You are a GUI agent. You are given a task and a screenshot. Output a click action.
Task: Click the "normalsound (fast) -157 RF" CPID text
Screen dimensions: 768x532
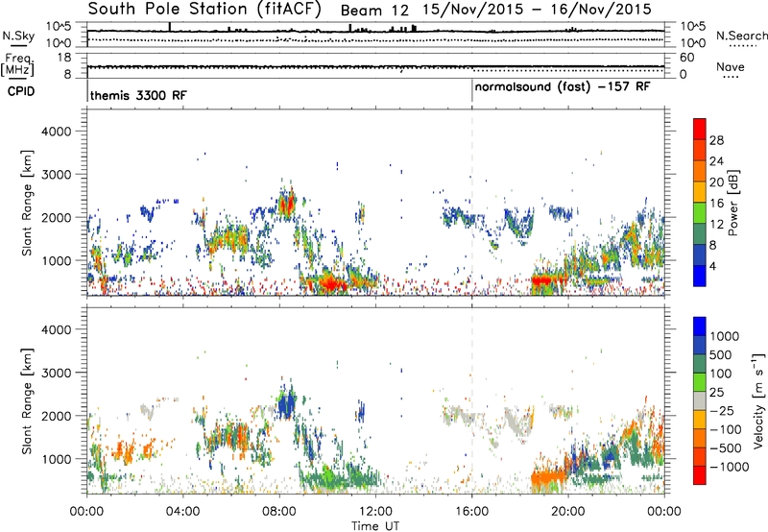point(563,87)
